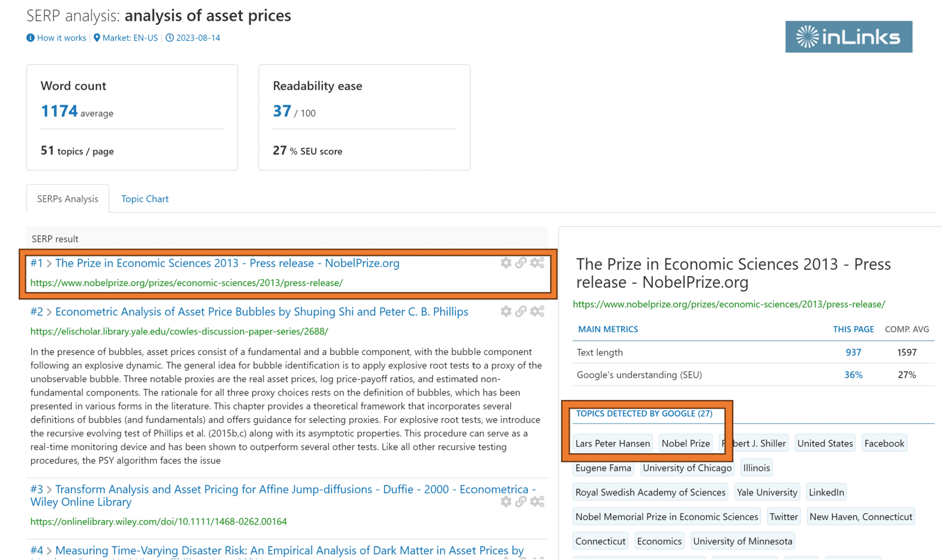Image resolution: width=943 pixels, height=560 pixels.
Task: Click double-gear icon on result #3 row
Action: (537, 502)
